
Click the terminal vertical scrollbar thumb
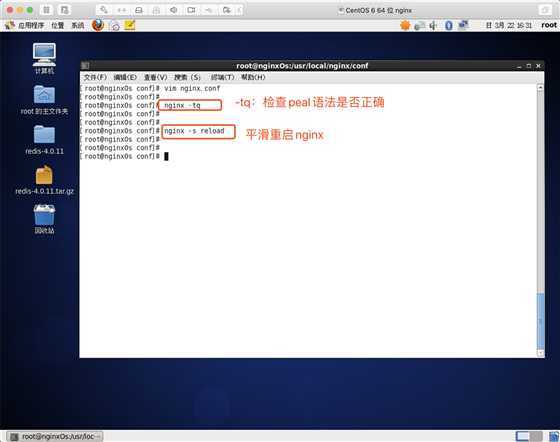click(540, 321)
